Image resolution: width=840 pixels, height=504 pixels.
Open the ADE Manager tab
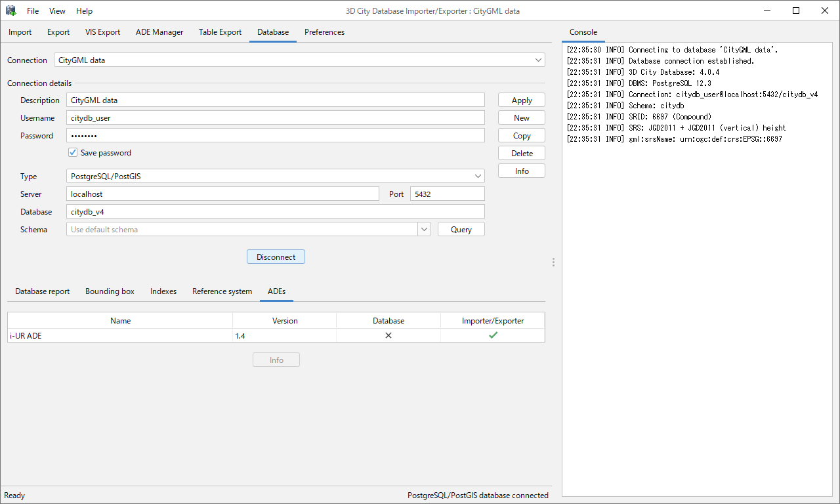159,31
